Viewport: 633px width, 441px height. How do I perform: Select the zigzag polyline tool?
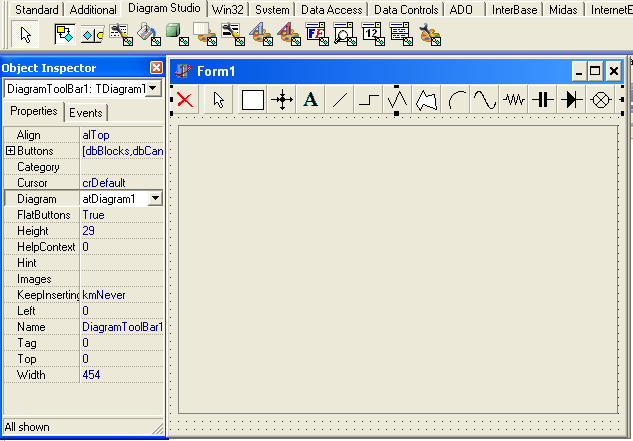point(397,100)
